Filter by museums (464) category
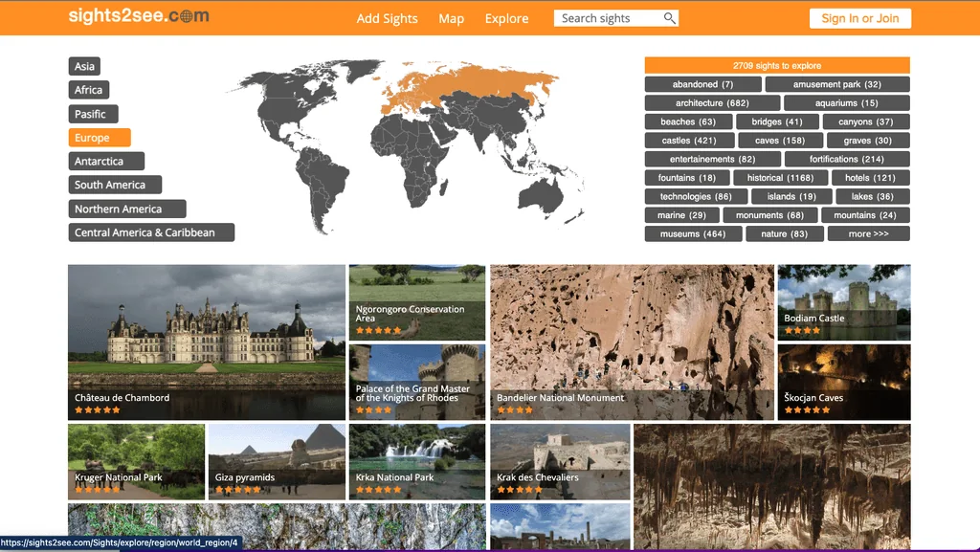This screenshot has height=552, width=980. pyautogui.click(x=693, y=234)
